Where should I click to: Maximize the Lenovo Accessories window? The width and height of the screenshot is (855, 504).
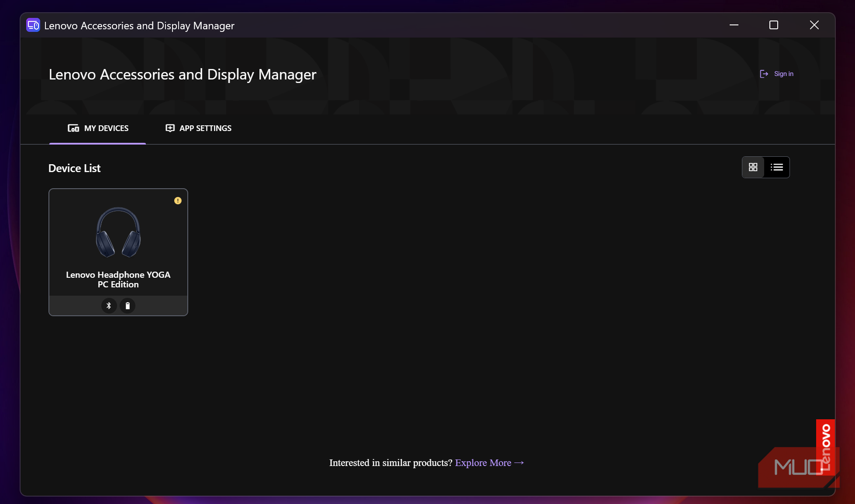coord(774,25)
